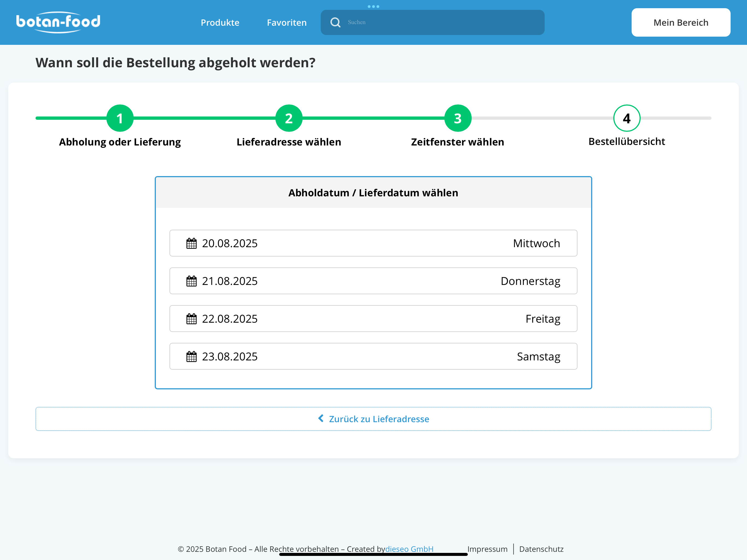This screenshot has height=560, width=747.
Task: Click the Abholung oder Lieferung label
Action: (x=120, y=142)
